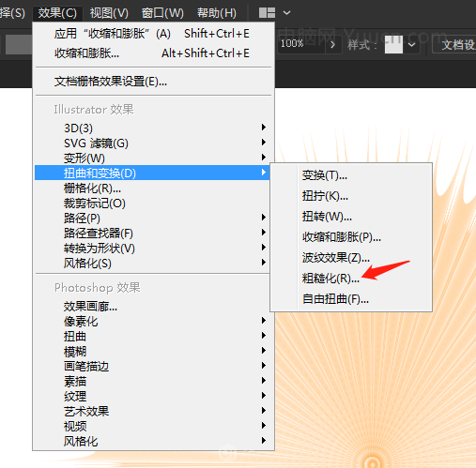Expand the arrow beside the workspace switcher
The image size is (476, 468).
[286, 13]
